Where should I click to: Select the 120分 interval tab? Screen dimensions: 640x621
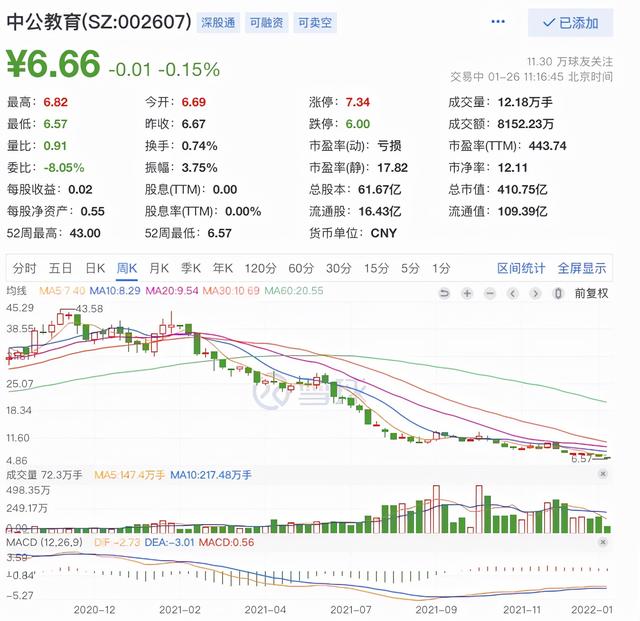tap(260, 268)
